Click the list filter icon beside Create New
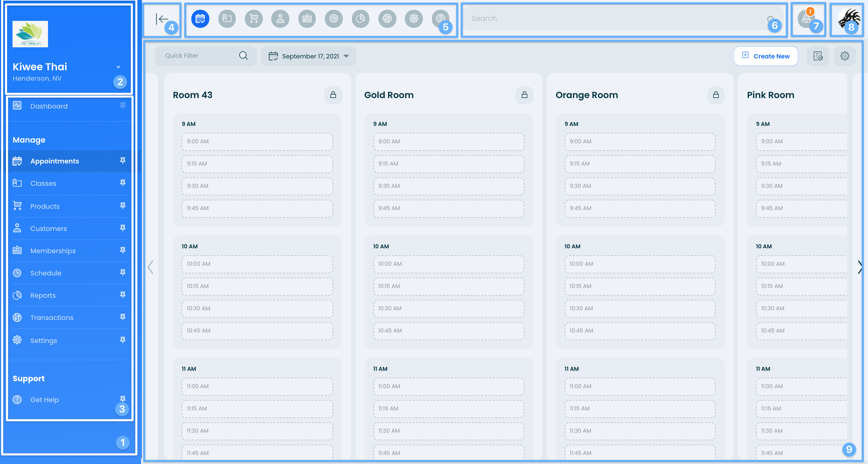The height and width of the screenshot is (464, 868). (818, 56)
